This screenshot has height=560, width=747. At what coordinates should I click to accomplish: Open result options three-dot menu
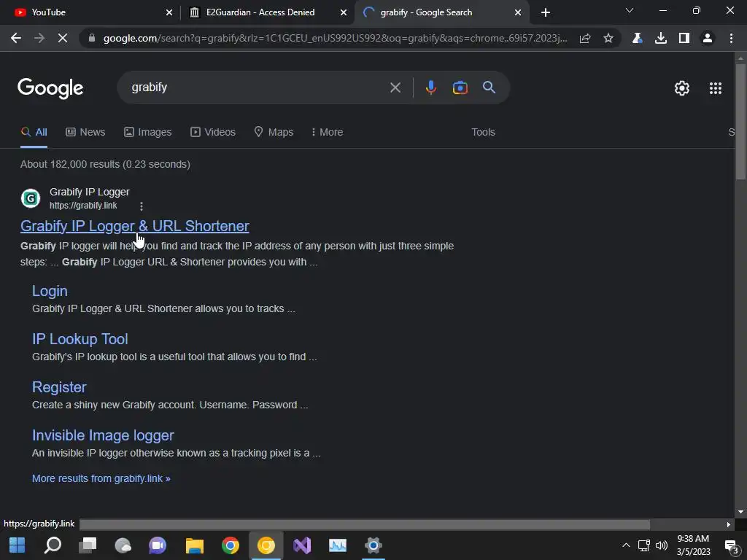click(141, 206)
